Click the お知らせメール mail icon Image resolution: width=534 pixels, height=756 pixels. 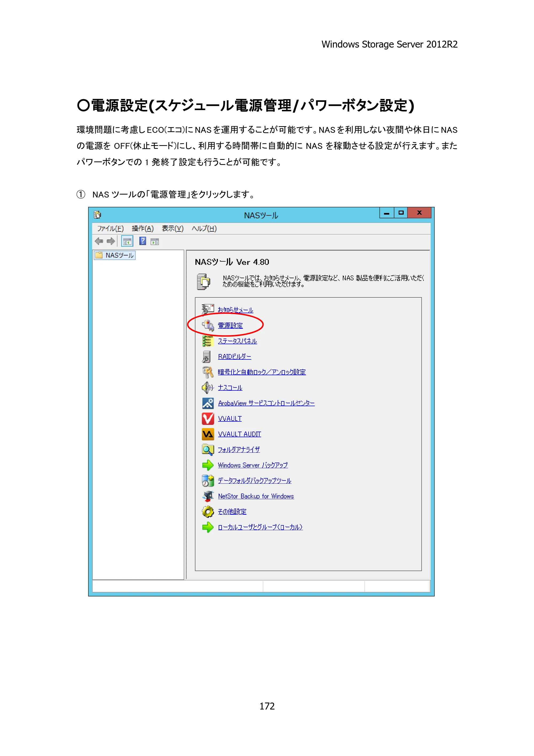(x=208, y=309)
